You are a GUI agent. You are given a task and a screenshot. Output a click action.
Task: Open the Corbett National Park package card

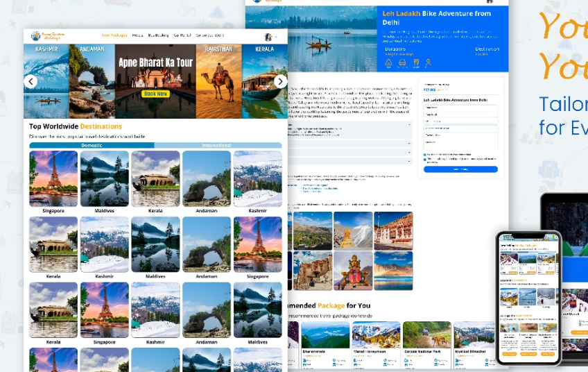tap(427, 344)
